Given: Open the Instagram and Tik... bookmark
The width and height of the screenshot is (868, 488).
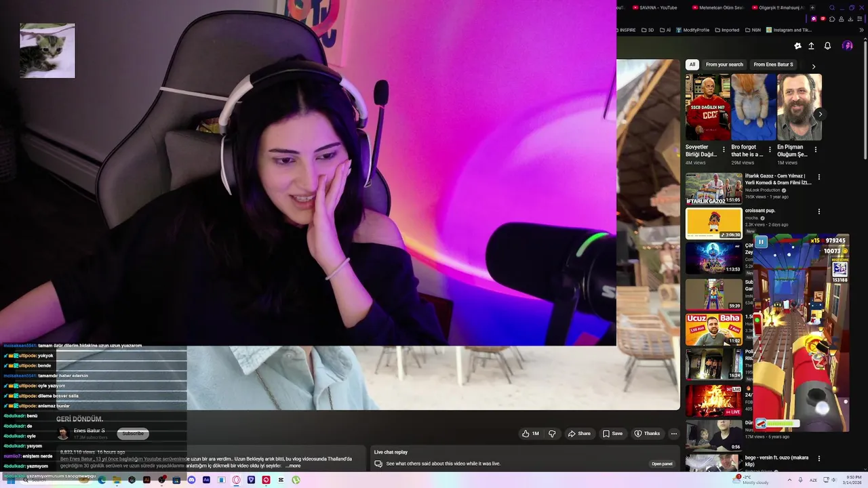Looking at the screenshot, I should [789, 30].
